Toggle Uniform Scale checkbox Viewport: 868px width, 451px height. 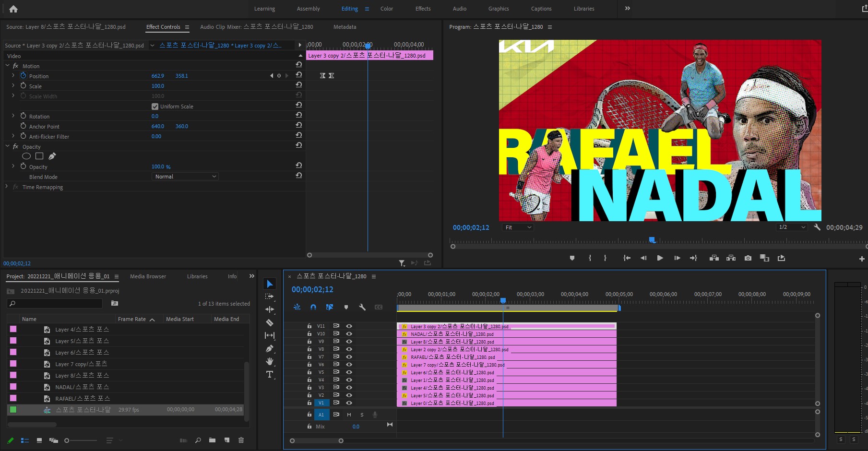(155, 107)
